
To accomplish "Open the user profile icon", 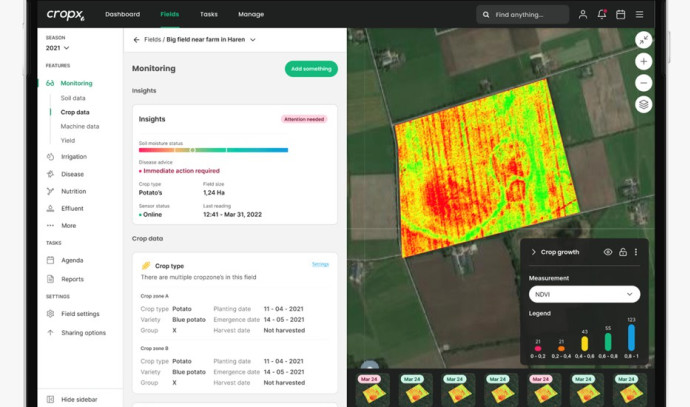I will [x=583, y=15].
